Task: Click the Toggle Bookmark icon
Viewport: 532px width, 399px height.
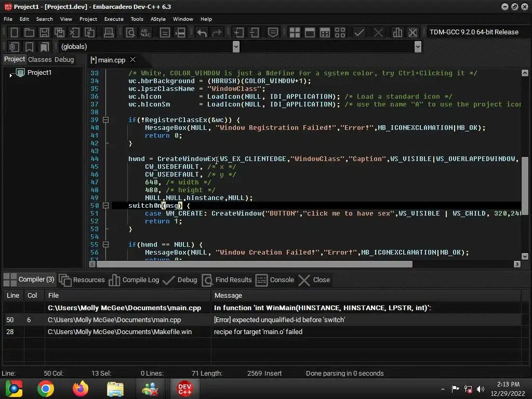Action: 29,47
